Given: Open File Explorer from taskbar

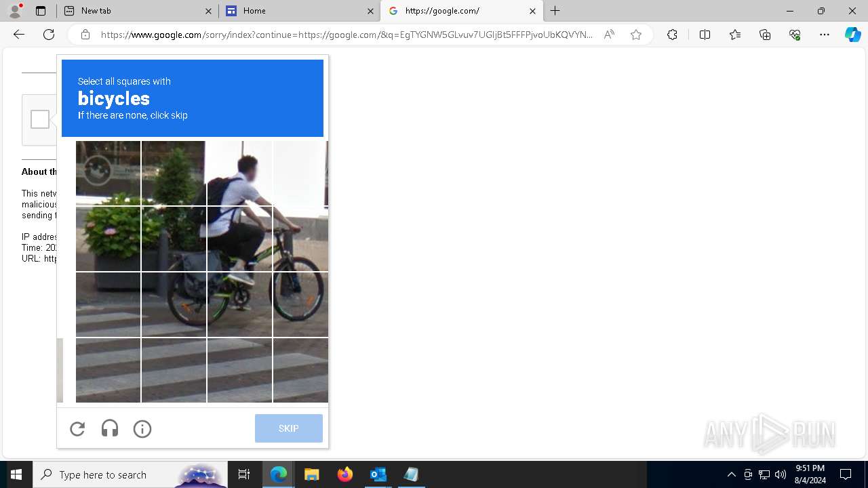Looking at the screenshot, I should click(x=311, y=474).
